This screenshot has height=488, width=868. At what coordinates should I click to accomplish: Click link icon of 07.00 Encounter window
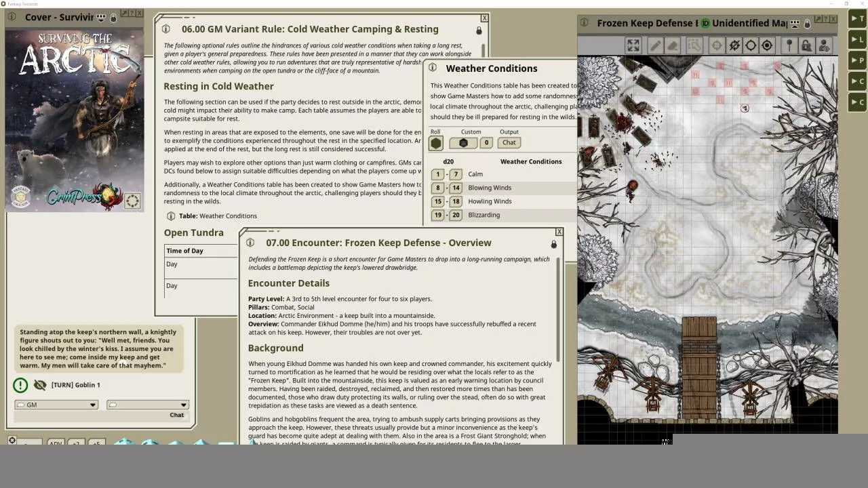(x=251, y=243)
